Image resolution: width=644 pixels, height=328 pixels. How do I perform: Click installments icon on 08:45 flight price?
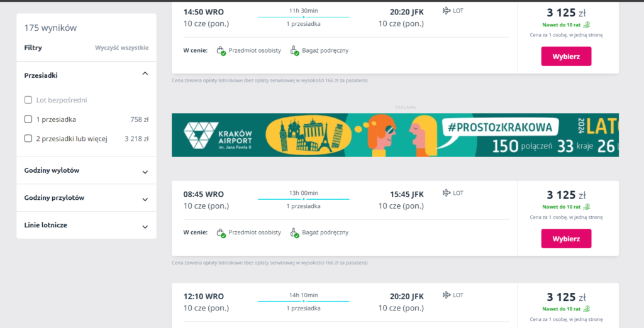[x=586, y=207]
